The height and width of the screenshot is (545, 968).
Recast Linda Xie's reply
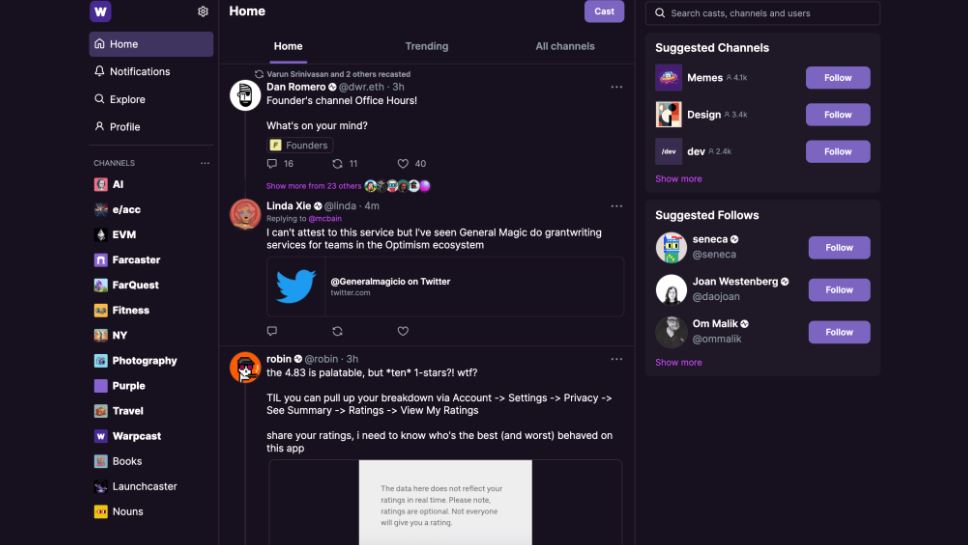337,331
